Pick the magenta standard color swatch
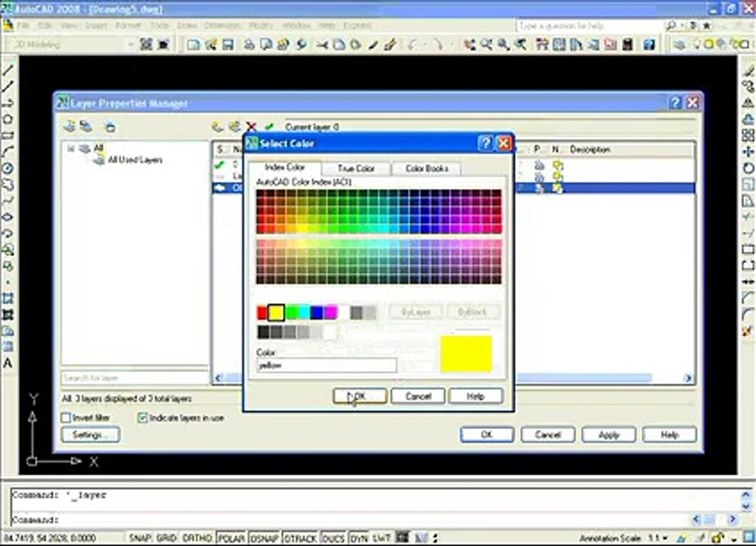Screen dimensions: 756x546 (x=331, y=313)
